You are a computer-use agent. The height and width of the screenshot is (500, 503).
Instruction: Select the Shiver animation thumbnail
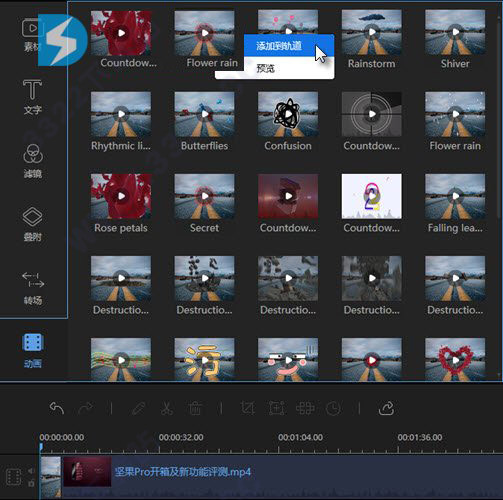[x=455, y=33]
